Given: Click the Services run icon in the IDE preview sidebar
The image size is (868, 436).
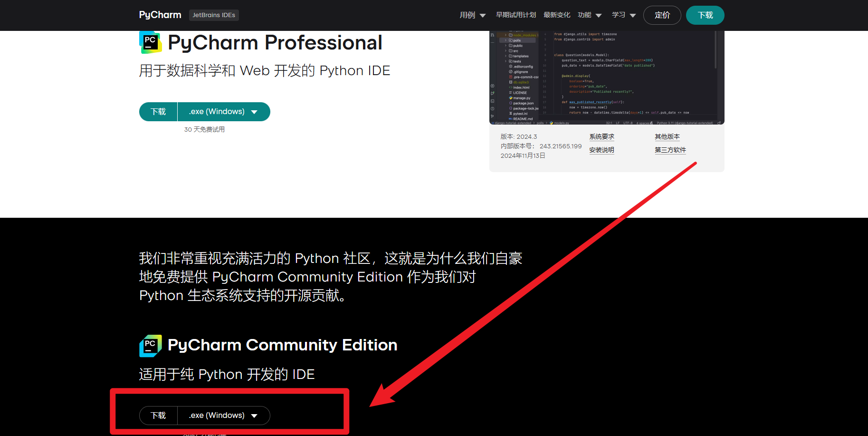Looking at the screenshot, I should click(x=492, y=93).
